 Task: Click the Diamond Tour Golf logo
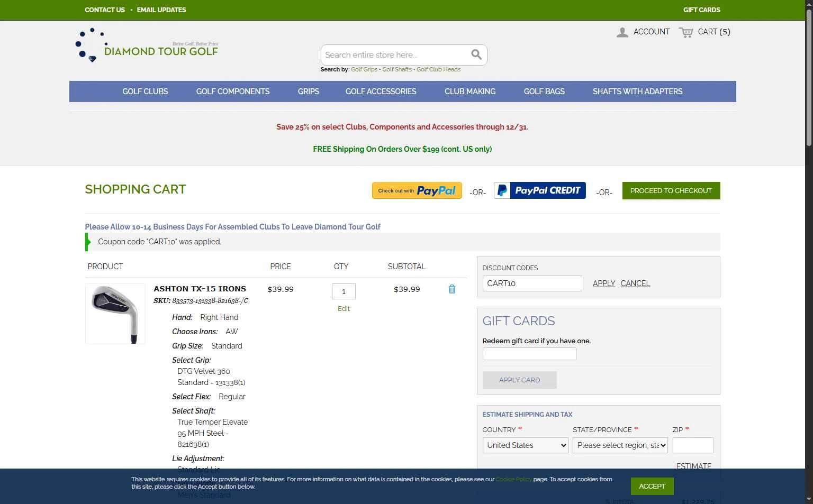pyautogui.click(x=147, y=45)
